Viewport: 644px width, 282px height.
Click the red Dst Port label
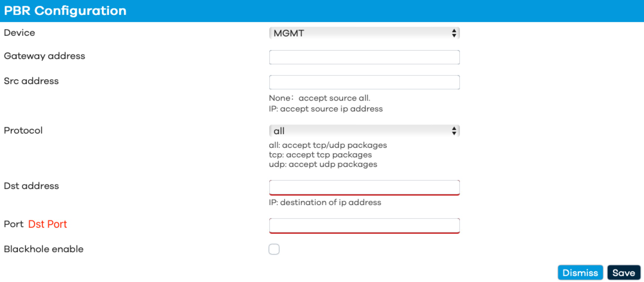pyautogui.click(x=48, y=224)
